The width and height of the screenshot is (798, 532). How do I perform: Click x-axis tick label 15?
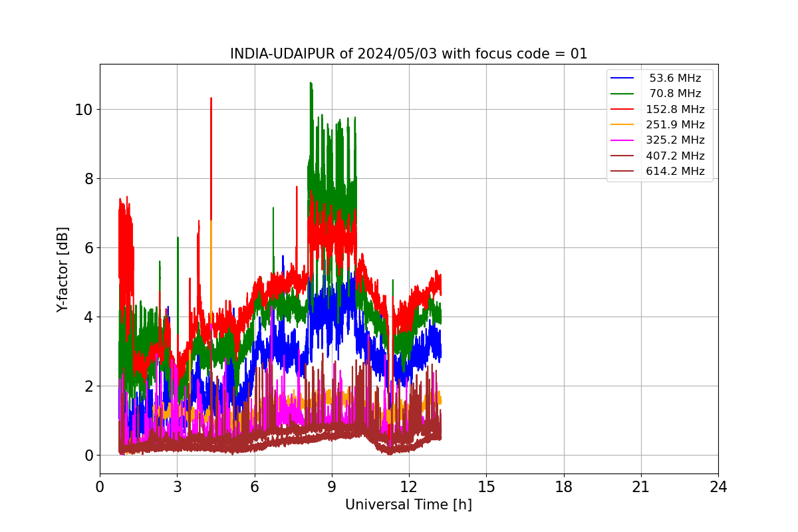pos(486,487)
